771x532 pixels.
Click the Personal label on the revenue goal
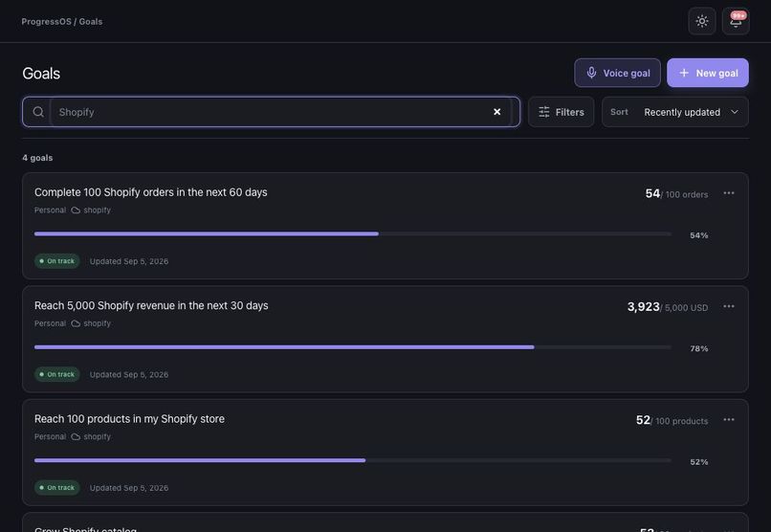coord(50,323)
